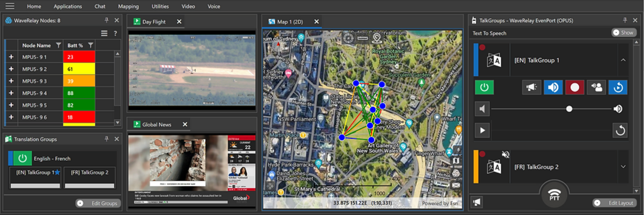Click the ruler measure tool on the map

(x=363, y=38)
